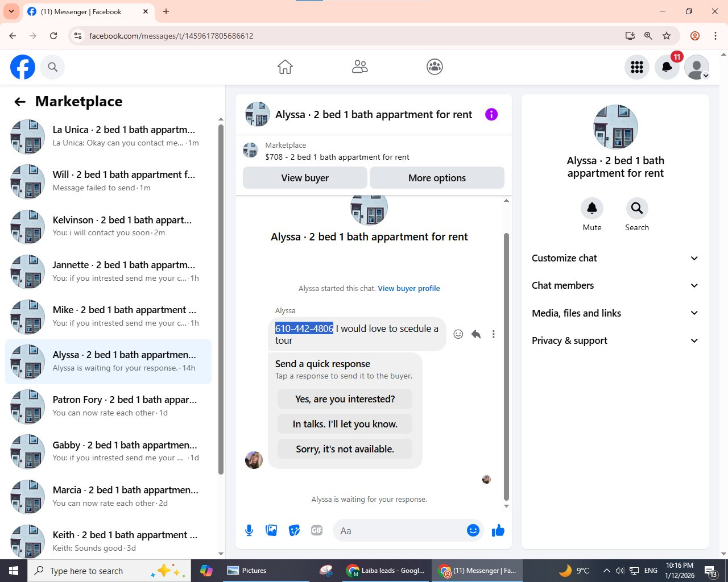Viewport: 728px width, 582px height.
Task: Open a new Chrome tab
Action: pyautogui.click(x=166, y=11)
